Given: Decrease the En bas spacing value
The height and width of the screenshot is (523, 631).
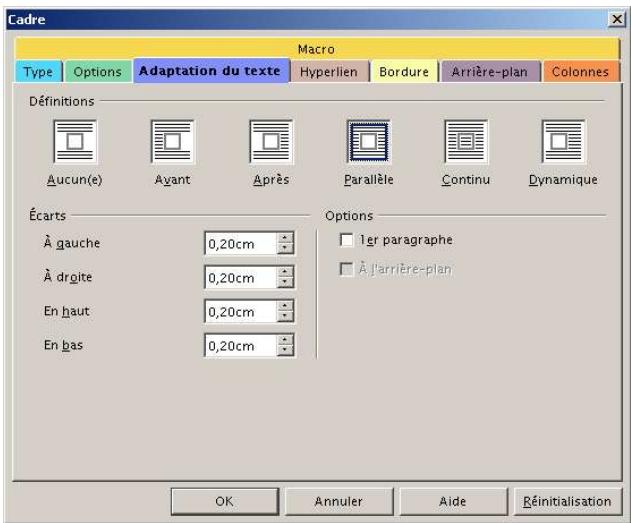Looking at the screenshot, I should click(285, 350).
